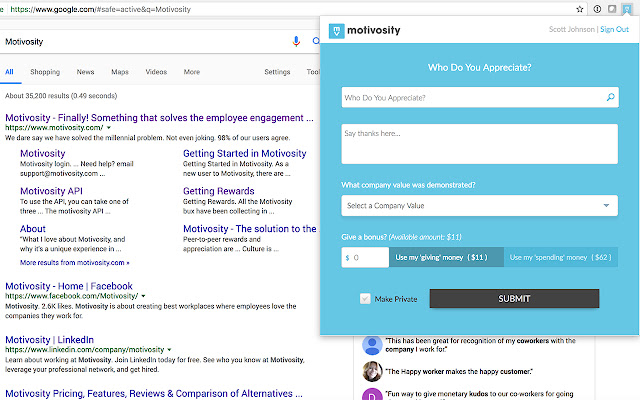The width and height of the screenshot is (640, 400).
Task: Click the microphone voice search icon
Action: click(296, 41)
